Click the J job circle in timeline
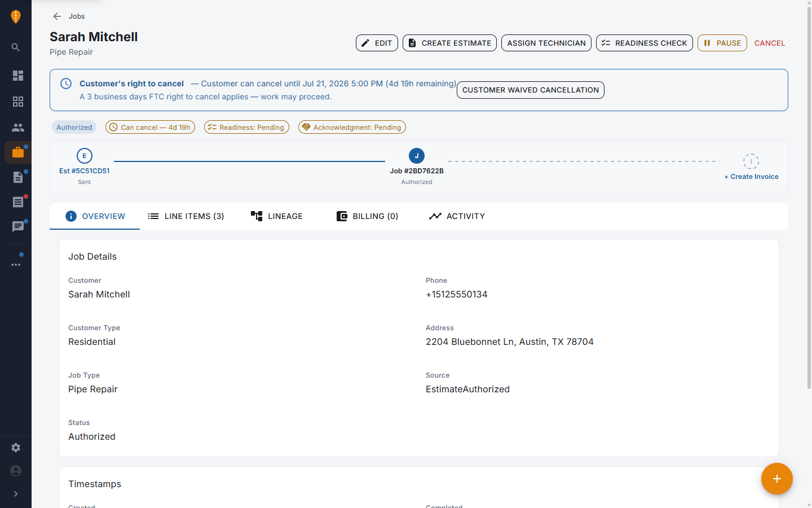This screenshot has height=508, width=812. (x=417, y=156)
